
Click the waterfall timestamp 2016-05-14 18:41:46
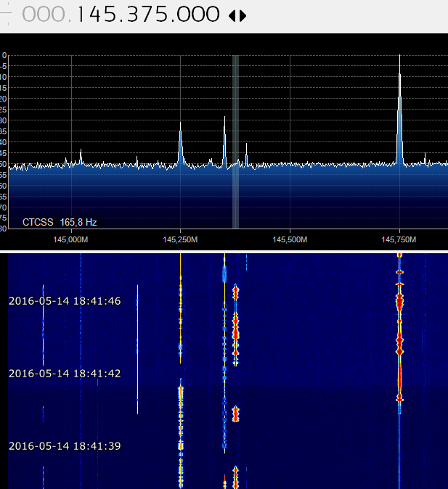click(x=65, y=301)
